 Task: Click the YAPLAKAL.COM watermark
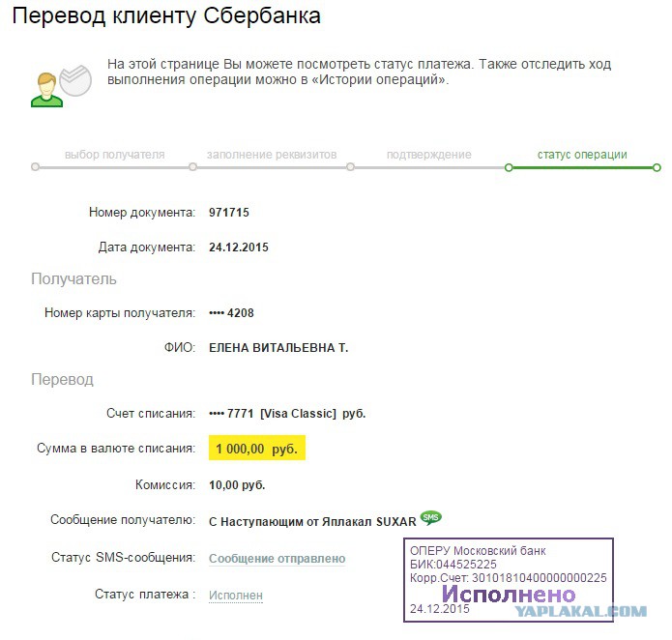pyautogui.click(x=580, y=611)
